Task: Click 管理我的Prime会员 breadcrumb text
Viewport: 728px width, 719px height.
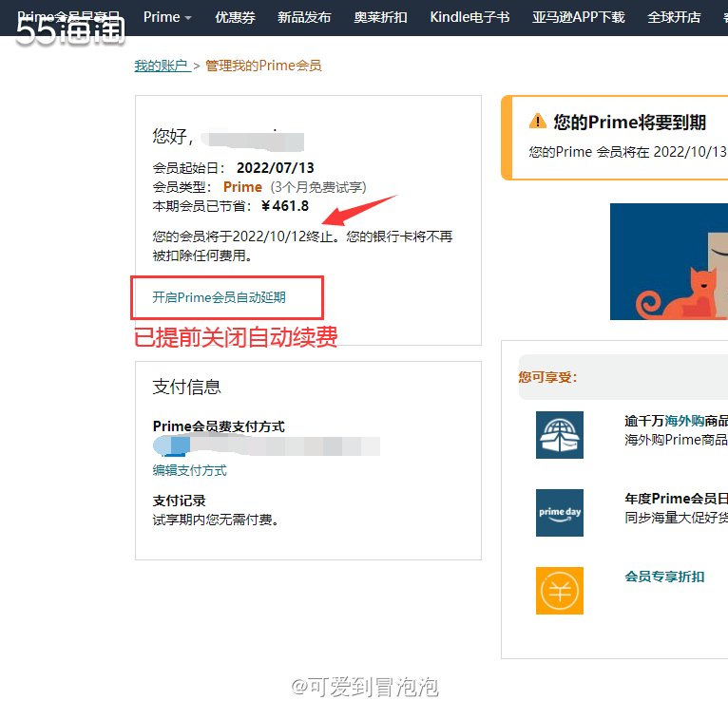Action: (x=263, y=66)
